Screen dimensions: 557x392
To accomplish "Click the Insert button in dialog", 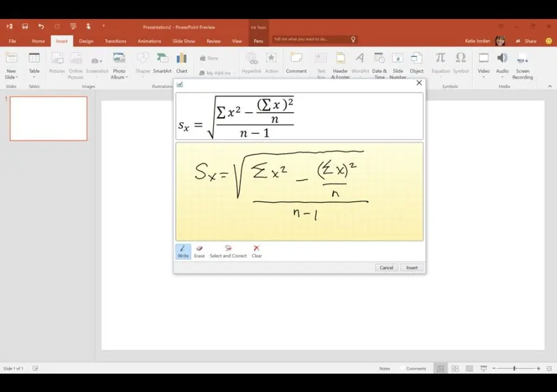I will pyautogui.click(x=411, y=268).
